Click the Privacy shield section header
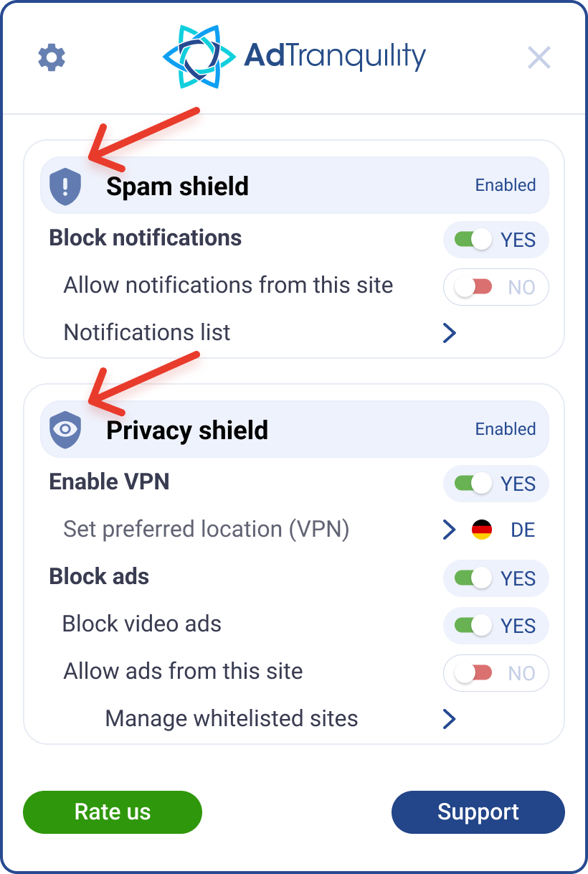The height and width of the screenshot is (874, 588). click(x=294, y=430)
